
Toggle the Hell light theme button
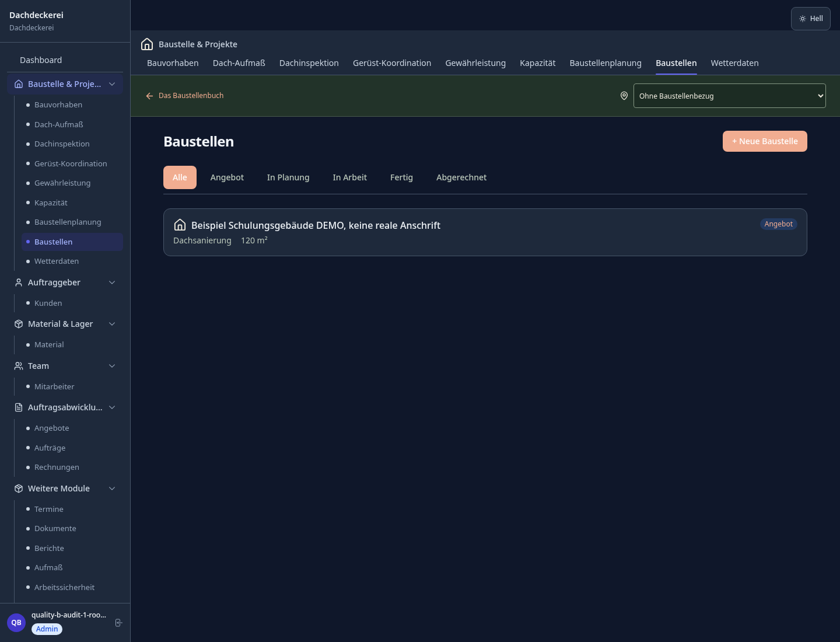[x=811, y=19]
